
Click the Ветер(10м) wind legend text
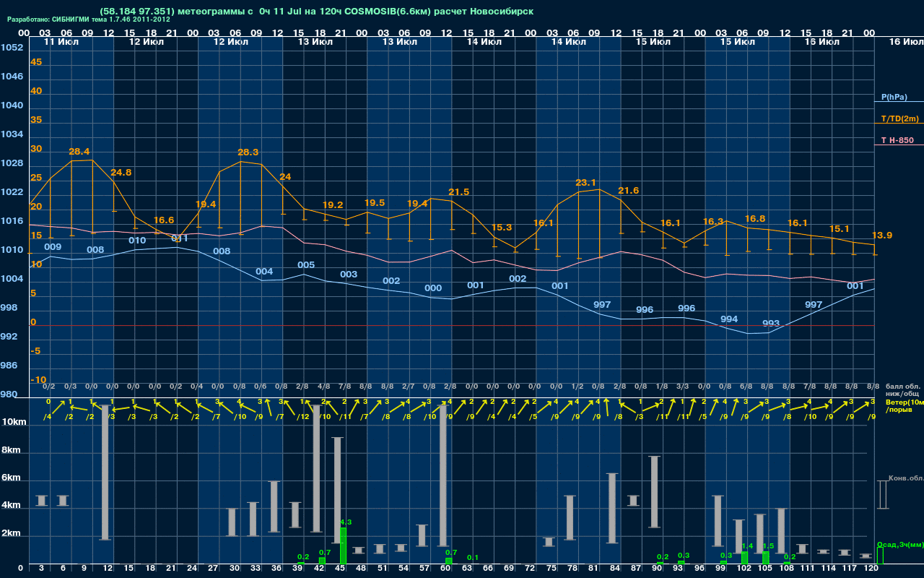click(905, 401)
